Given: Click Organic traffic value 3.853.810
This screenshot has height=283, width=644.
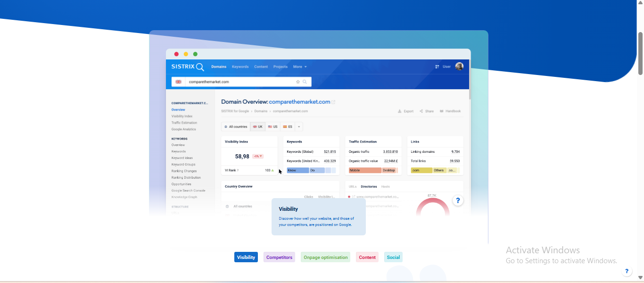Looking at the screenshot, I should tap(390, 152).
